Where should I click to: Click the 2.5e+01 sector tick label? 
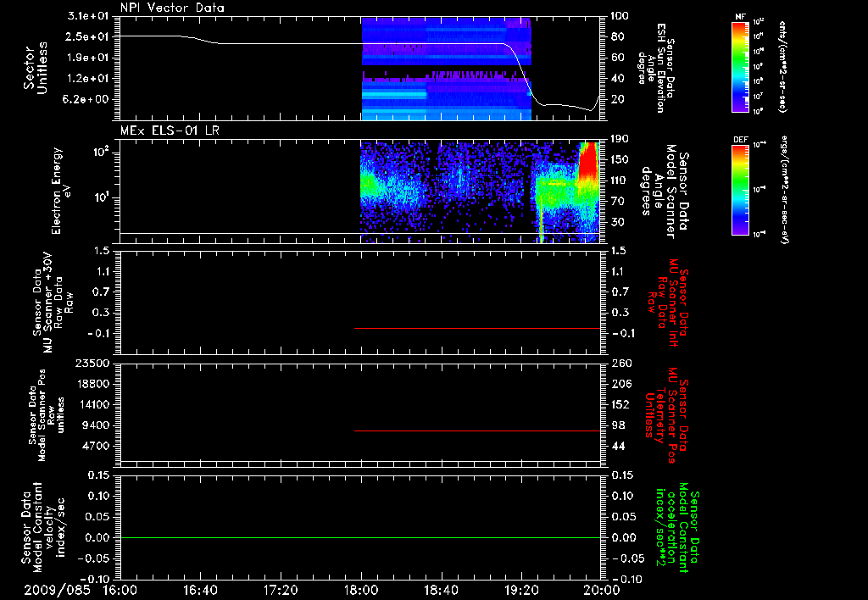tap(88, 37)
